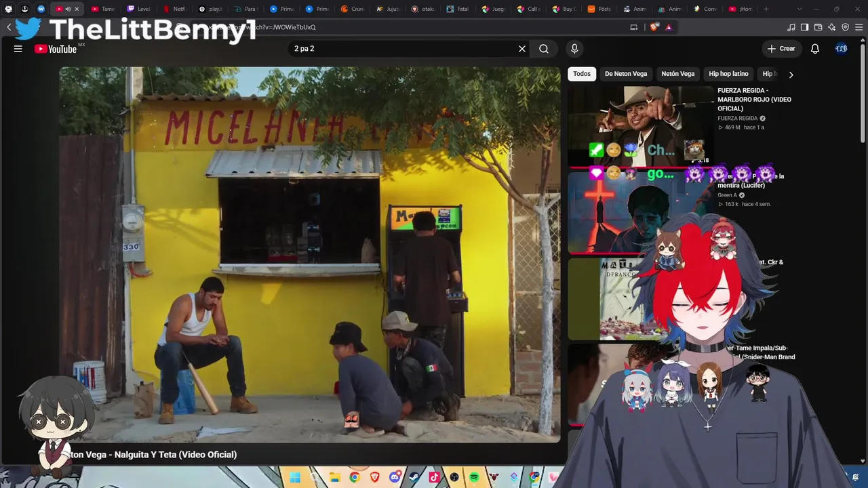
Task: Visit the FUERZA REGIDA channel name
Action: (x=738, y=119)
